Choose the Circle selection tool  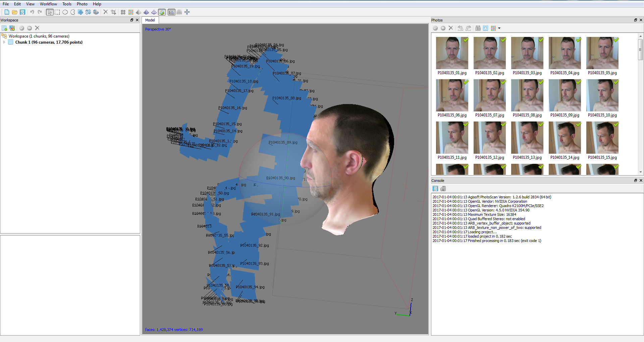(x=65, y=12)
